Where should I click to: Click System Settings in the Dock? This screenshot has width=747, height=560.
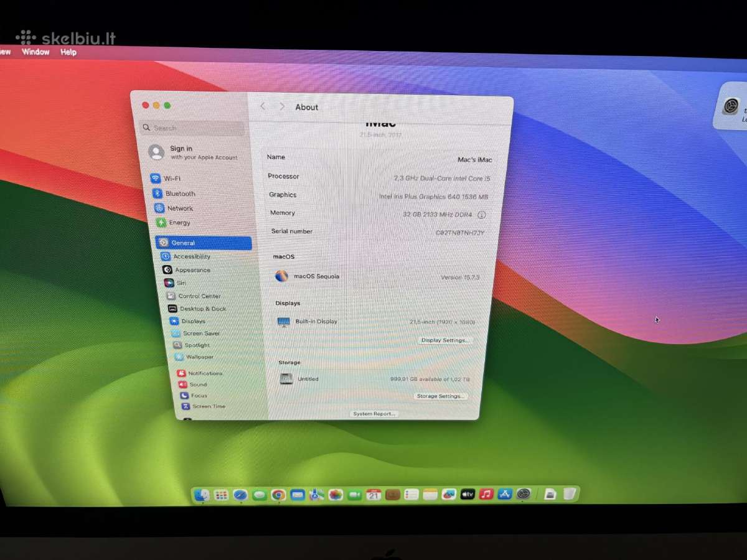pos(524,494)
